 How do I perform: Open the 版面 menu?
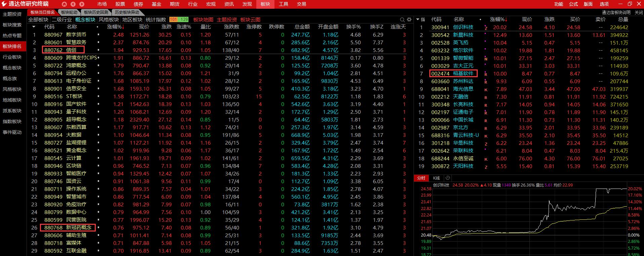click(588, 4)
